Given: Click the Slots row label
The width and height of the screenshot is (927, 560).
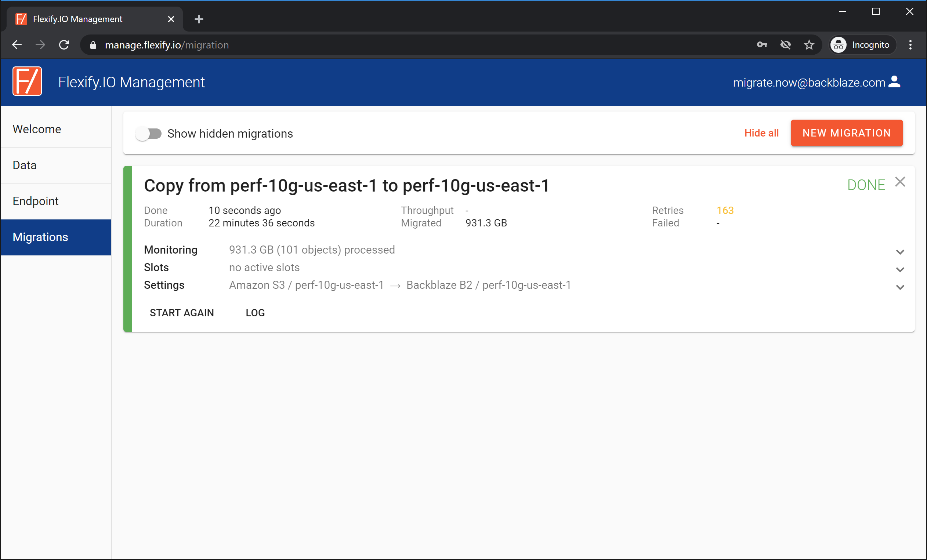Looking at the screenshot, I should pyautogui.click(x=156, y=268).
